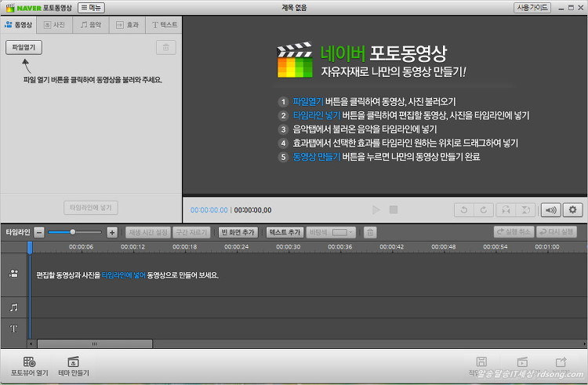Click the trash icon in the media panel

click(165, 48)
